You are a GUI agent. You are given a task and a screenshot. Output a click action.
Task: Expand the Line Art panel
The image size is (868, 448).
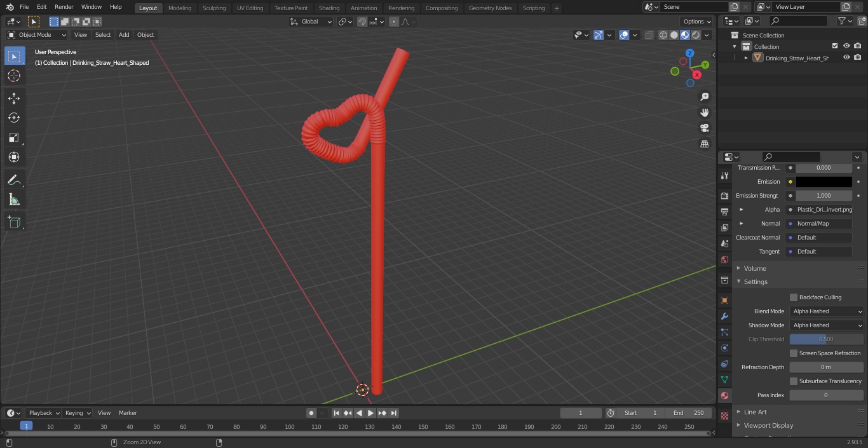[x=739, y=412]
